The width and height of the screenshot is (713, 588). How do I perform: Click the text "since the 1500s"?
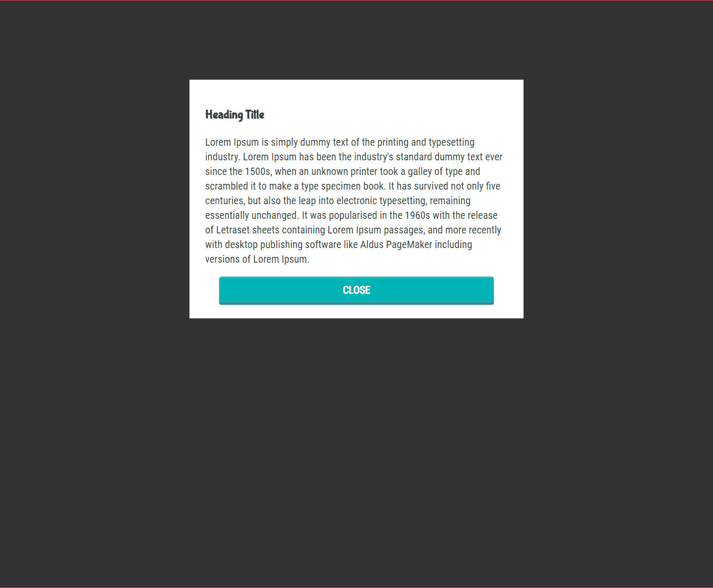click(x=238, y=172)
